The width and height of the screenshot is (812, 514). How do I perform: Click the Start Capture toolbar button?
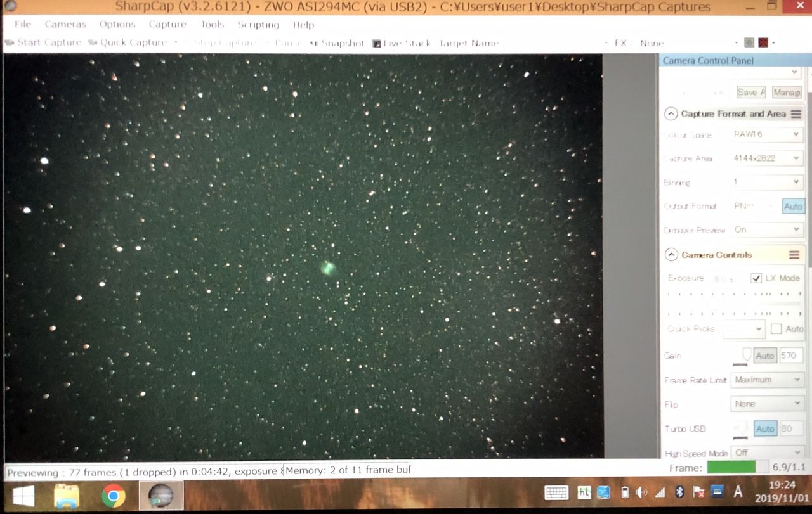(x=43, y=43)
